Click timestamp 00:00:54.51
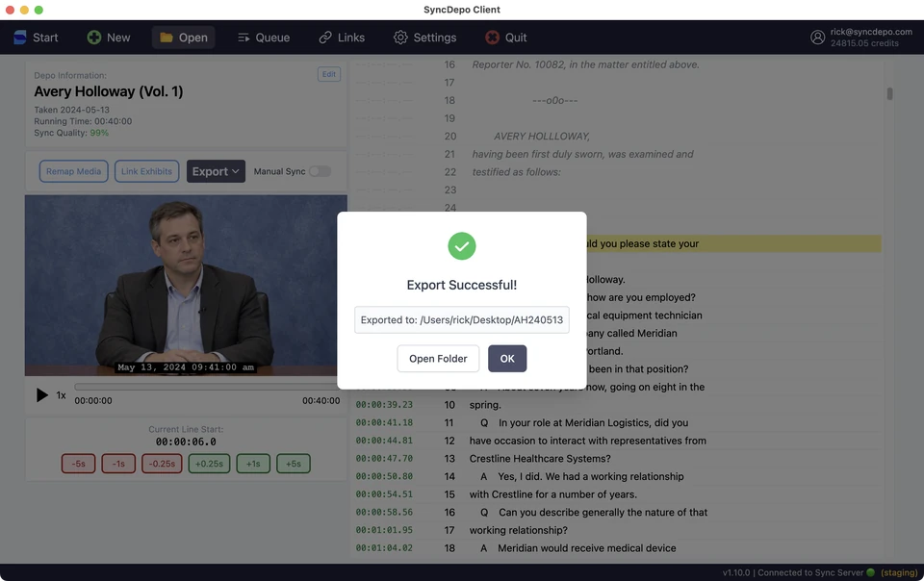The image size is (924, 581). tap(384, 494)
